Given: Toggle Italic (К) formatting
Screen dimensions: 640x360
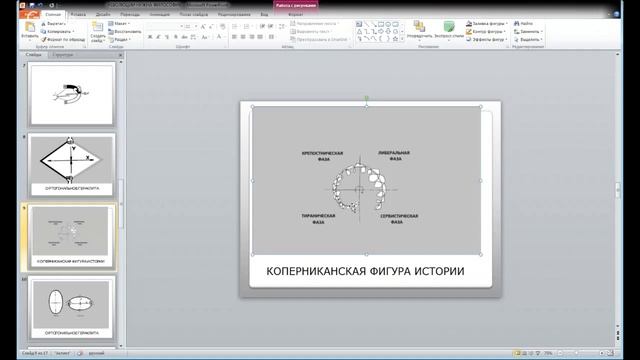Looking at the screenshot, I should tap(158, 37).
